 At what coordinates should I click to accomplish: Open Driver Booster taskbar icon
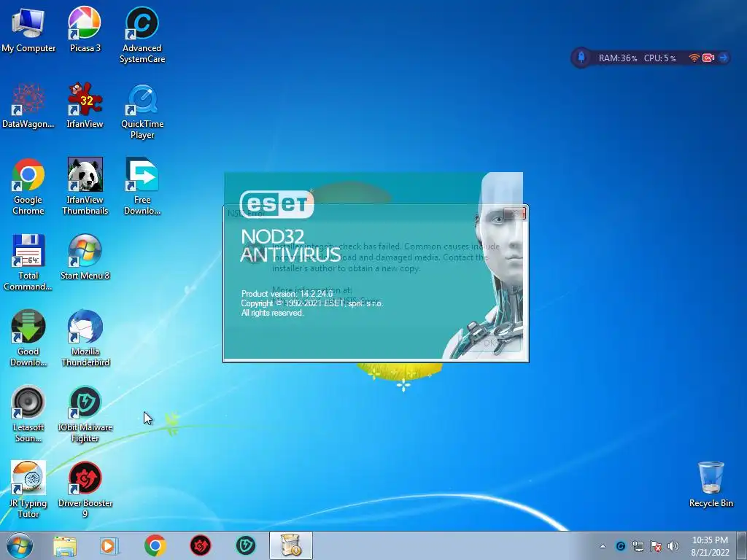(201, 545)
